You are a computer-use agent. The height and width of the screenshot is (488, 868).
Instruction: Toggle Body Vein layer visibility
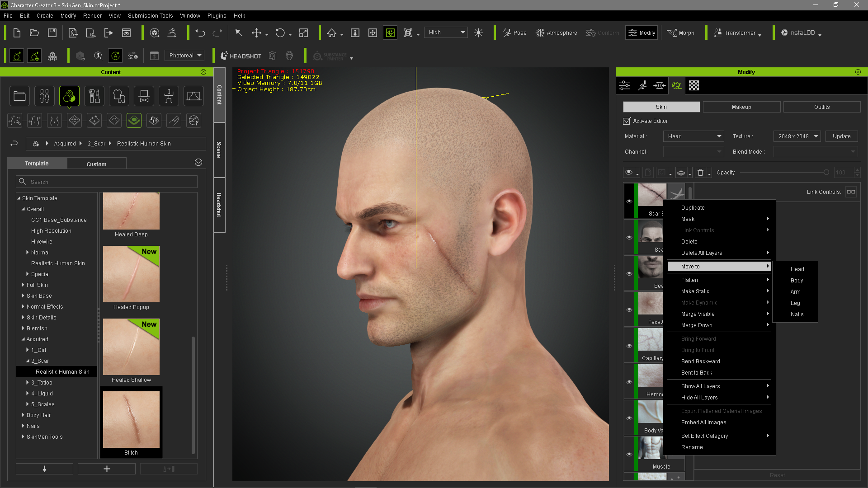point(629,418)
